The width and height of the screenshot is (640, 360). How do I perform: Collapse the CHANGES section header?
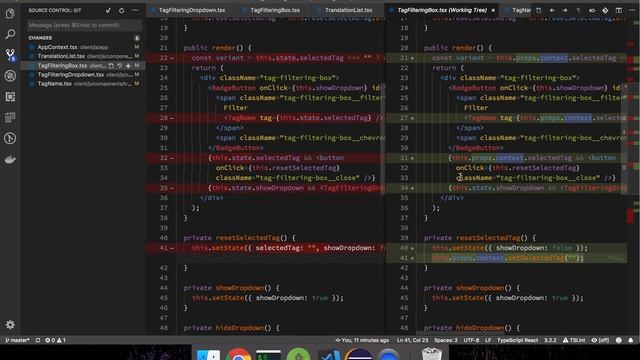(x=40, y=38)
